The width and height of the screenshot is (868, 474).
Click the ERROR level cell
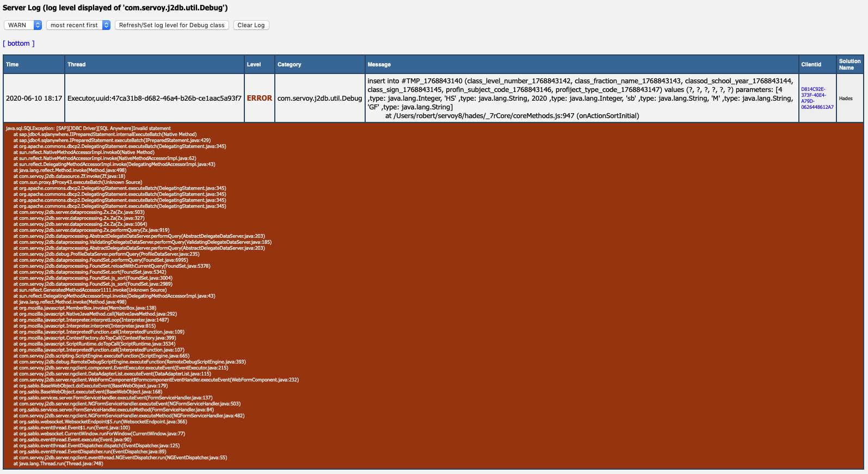[x=259, y=99]
